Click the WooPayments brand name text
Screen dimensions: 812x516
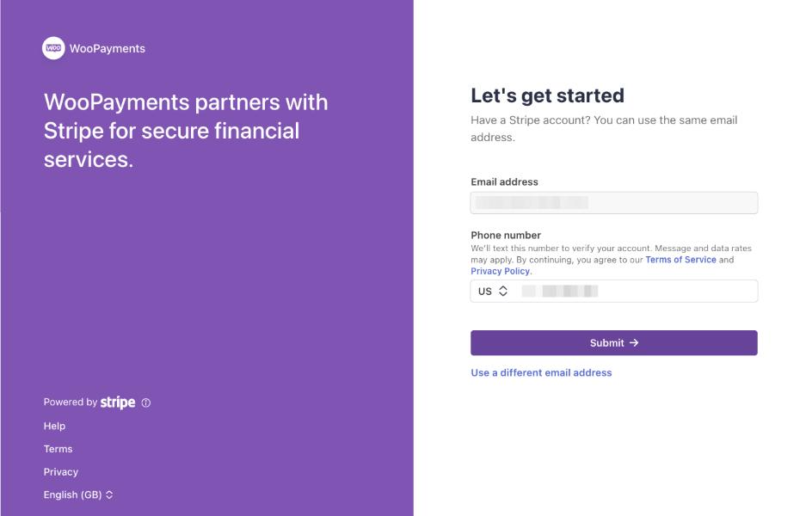click(x=108, y=49)
